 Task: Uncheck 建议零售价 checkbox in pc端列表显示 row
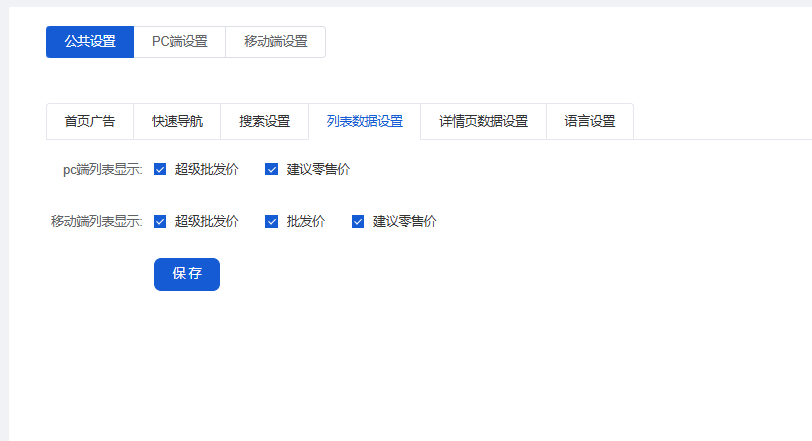(x=271, y=170)
